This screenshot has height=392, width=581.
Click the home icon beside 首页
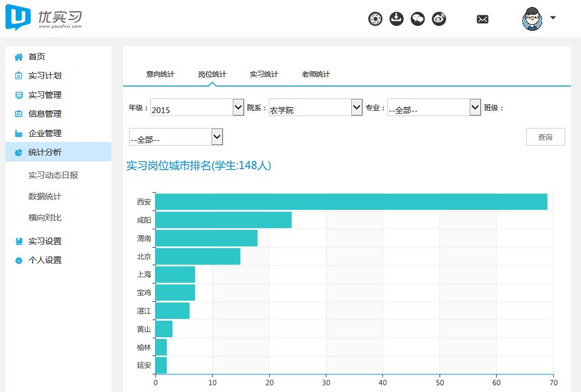19,57
